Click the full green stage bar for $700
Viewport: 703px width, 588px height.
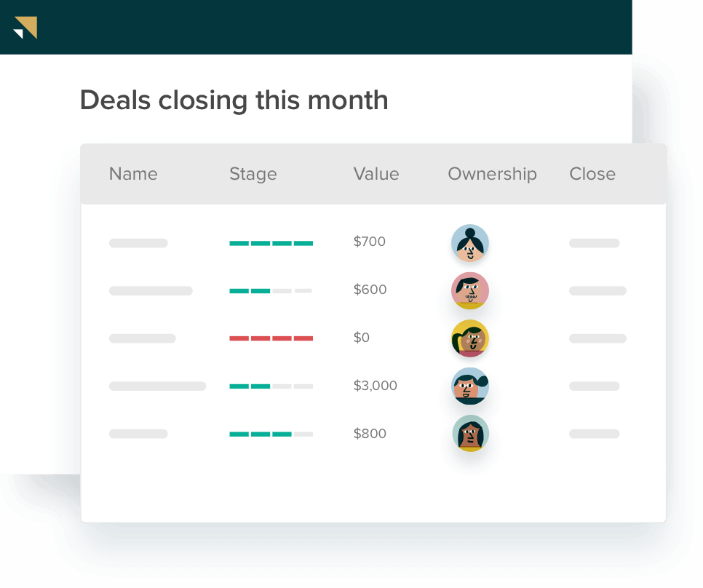click(271, 243)
